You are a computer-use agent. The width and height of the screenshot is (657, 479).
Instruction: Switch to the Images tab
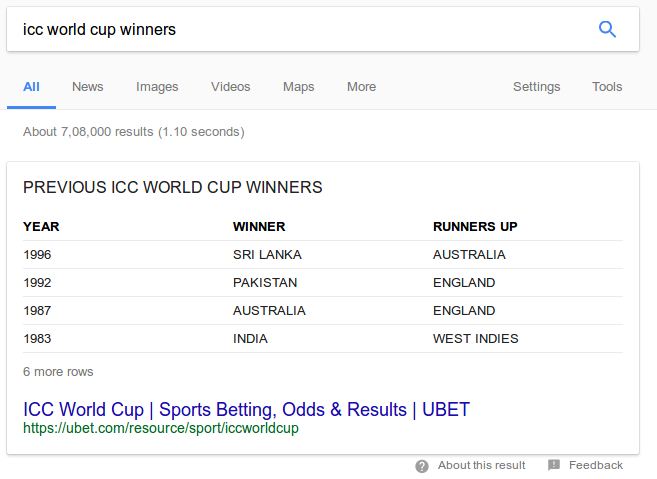coord(157,87)
